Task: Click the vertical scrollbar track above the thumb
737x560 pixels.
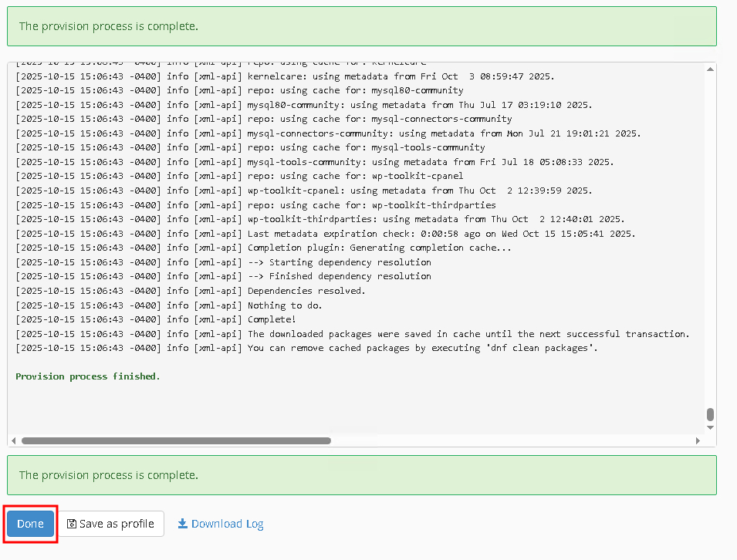Action: [709, 231]
